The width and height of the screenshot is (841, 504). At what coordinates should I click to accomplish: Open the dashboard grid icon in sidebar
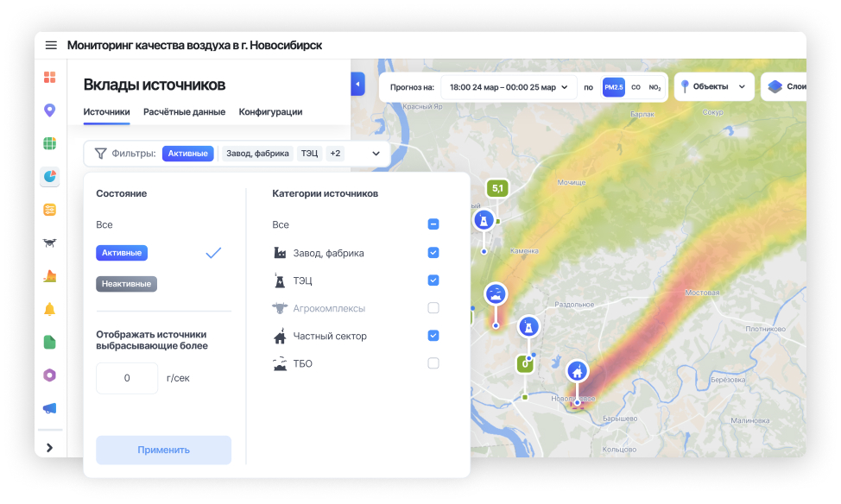pos(49,78)
